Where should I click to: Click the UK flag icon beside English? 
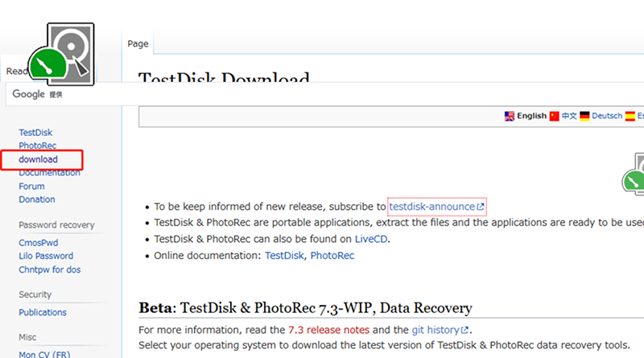point(510,116)
